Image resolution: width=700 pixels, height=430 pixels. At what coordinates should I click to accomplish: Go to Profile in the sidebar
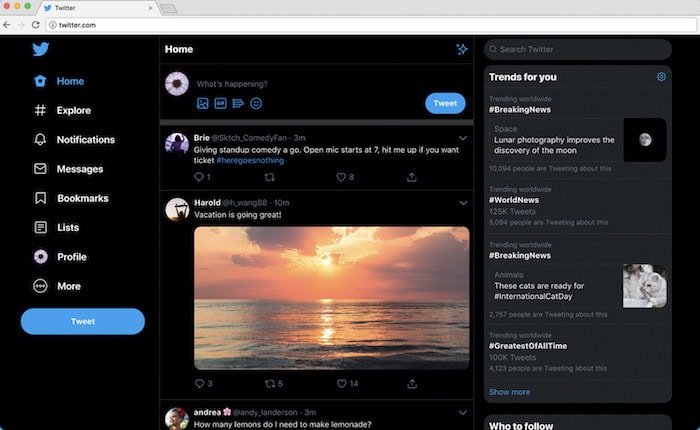pos(60,257)
